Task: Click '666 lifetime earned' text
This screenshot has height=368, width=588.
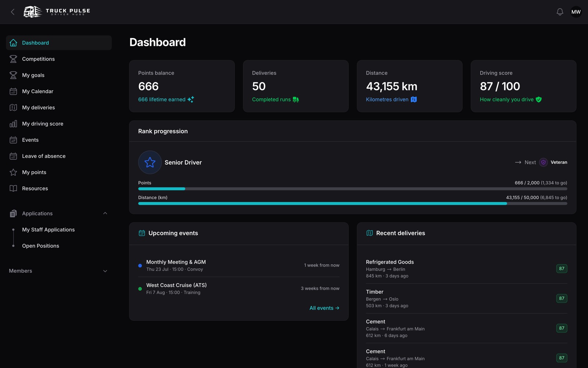Action: [162, 99]
